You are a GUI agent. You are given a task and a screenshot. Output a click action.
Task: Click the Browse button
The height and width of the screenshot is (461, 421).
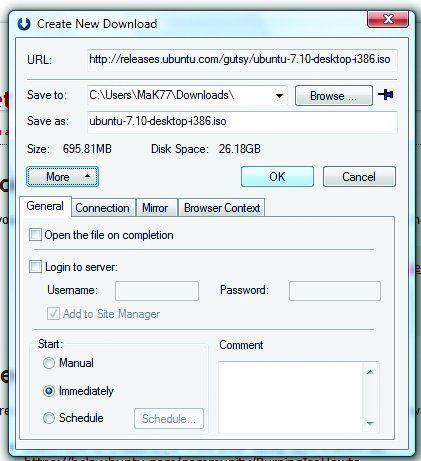[334, 96]
